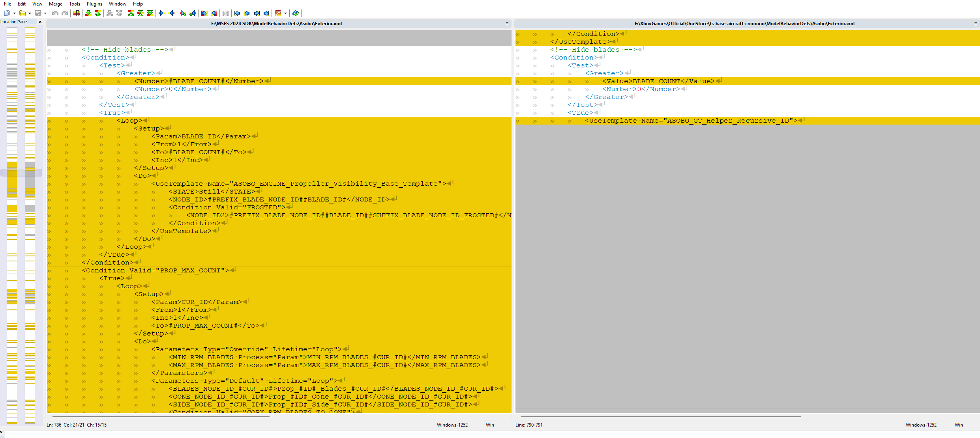
Task: Click the Open folder icon
Action: tap(23, 13)
